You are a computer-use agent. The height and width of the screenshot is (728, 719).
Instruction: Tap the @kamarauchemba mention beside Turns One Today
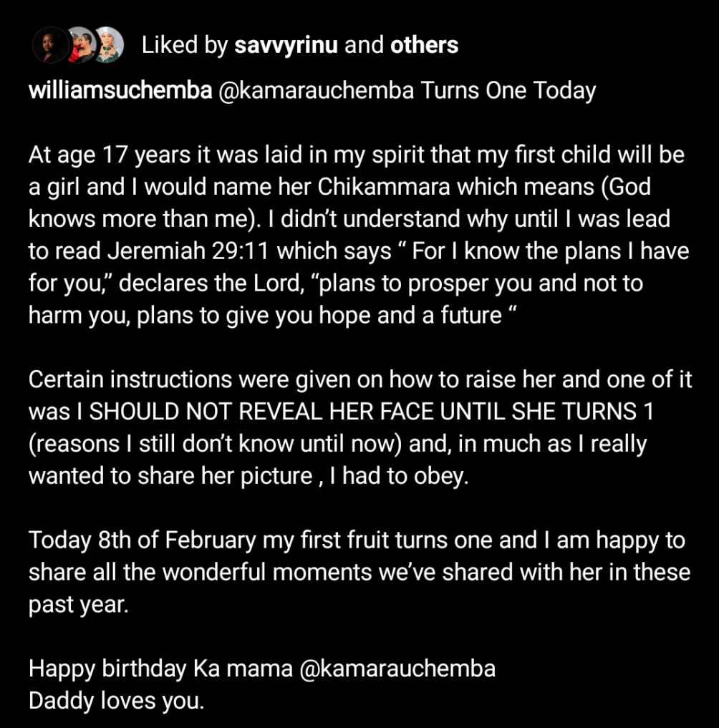316,90
